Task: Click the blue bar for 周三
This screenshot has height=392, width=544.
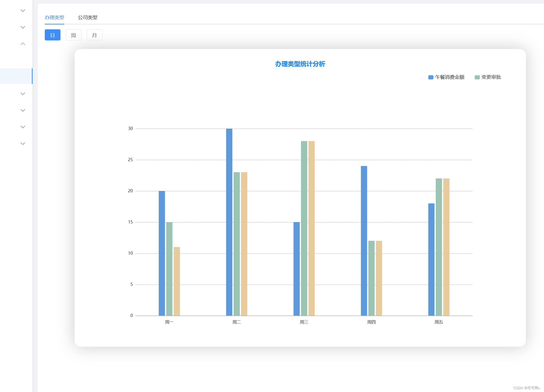Action: point(297,269)
